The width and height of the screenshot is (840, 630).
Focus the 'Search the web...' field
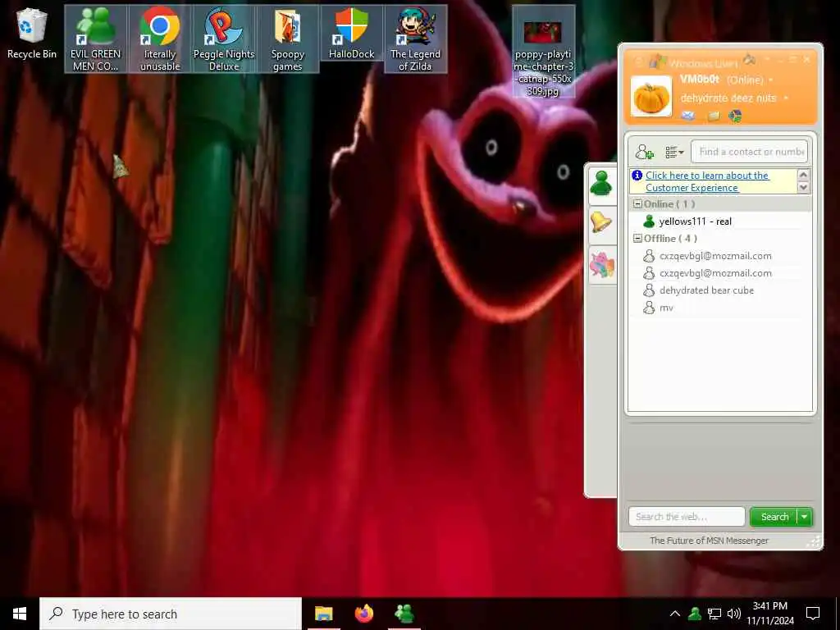tap(687, 517)
